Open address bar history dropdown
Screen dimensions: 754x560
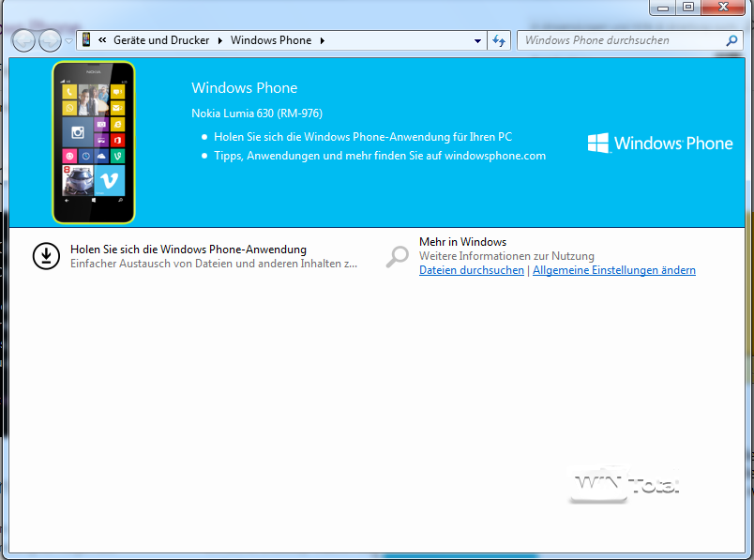[x=477, y=41]
